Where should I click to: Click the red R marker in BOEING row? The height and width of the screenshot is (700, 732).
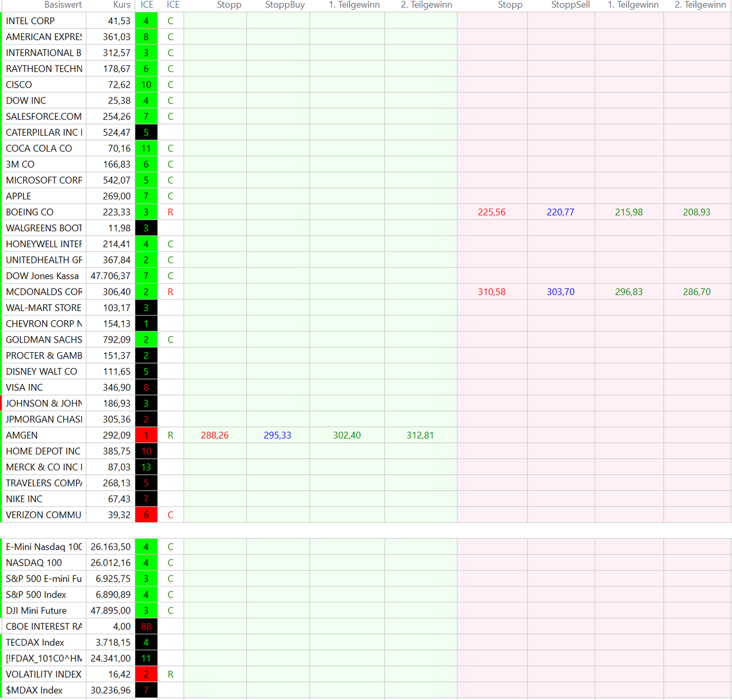click(x=170, y=212)
